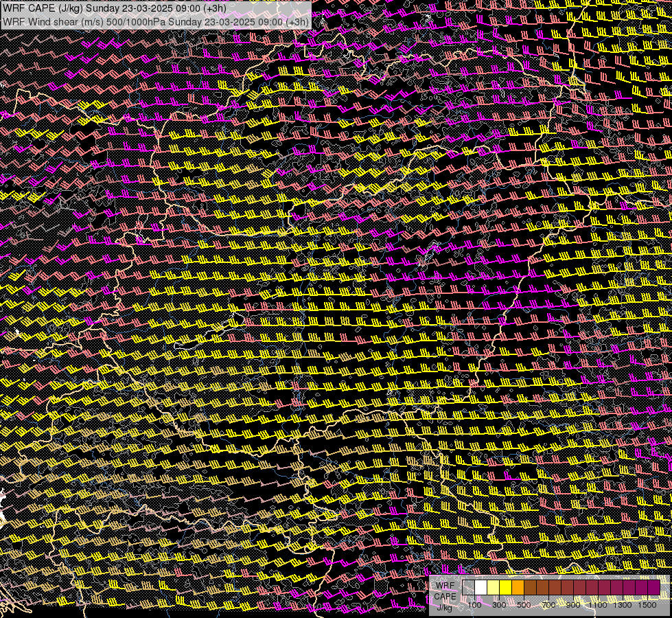Click the pale yellow CAPE legend swatch

click(494, 588)
